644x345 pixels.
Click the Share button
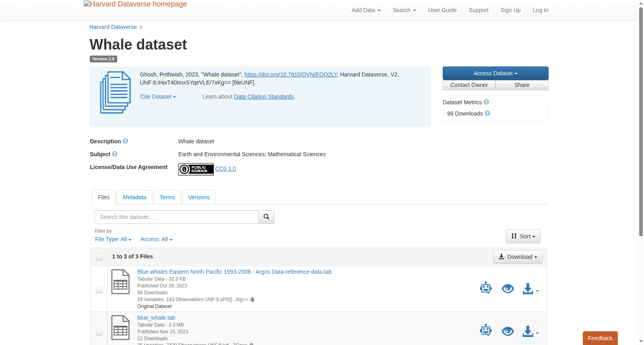[x=522, y=85]
